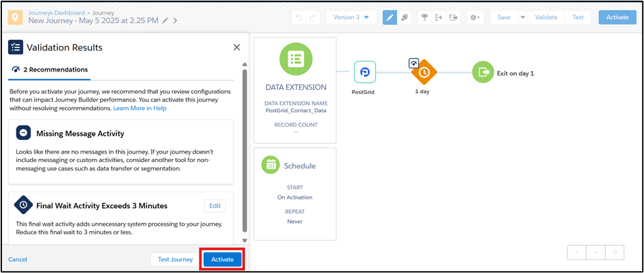Screen dimensions: 644x273
Task: Open the exit criteria arrow icon
Action: (439, 18)
